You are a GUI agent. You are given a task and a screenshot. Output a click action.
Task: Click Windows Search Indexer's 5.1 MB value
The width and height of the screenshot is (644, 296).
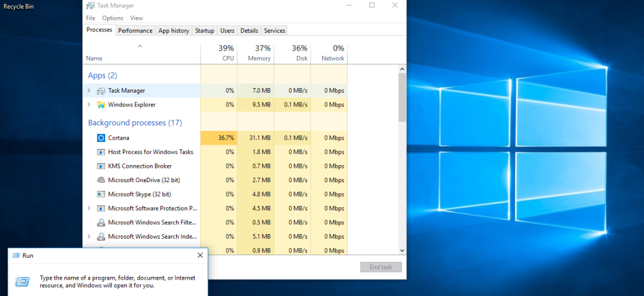click(262, 237)
